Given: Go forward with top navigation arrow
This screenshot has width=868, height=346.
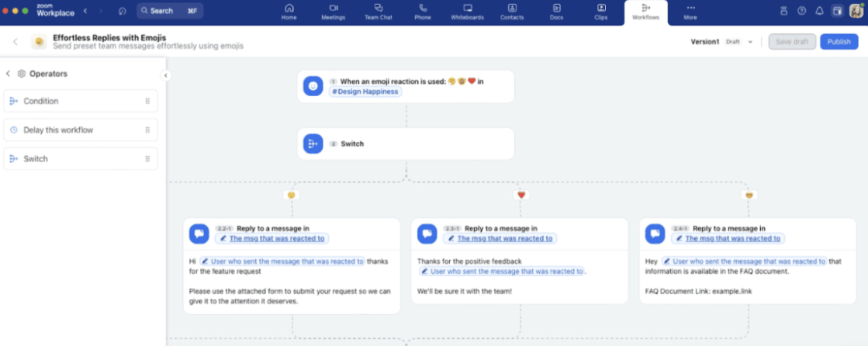Looking at the screenshot, I should 101,11.
